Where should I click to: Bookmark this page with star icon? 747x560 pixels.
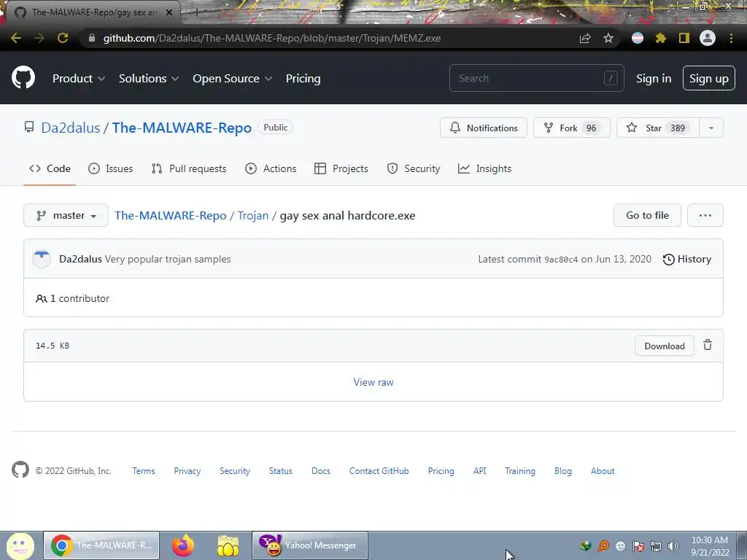click(x=608, y=38)
